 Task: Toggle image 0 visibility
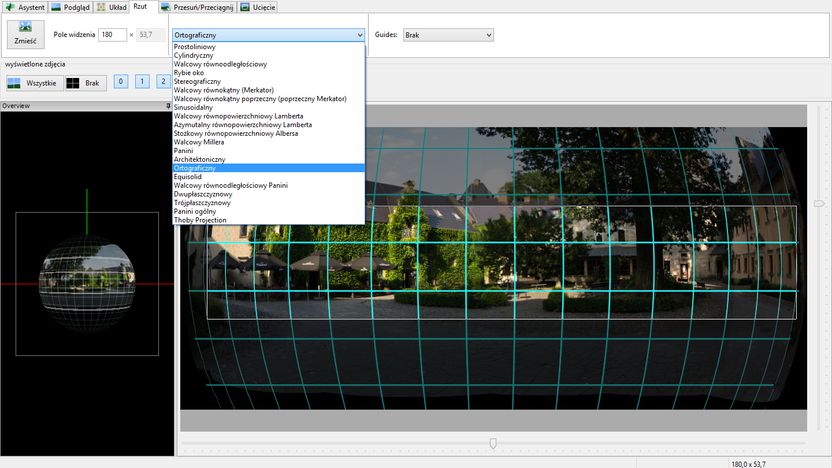pyautogui.click(x=120, y=81)
